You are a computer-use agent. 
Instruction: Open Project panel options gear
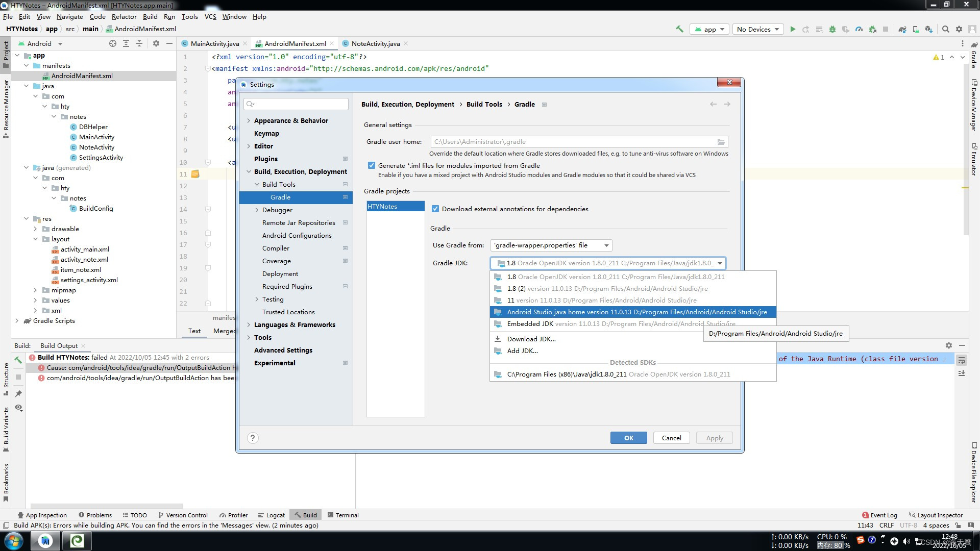(x=156, y=43)
